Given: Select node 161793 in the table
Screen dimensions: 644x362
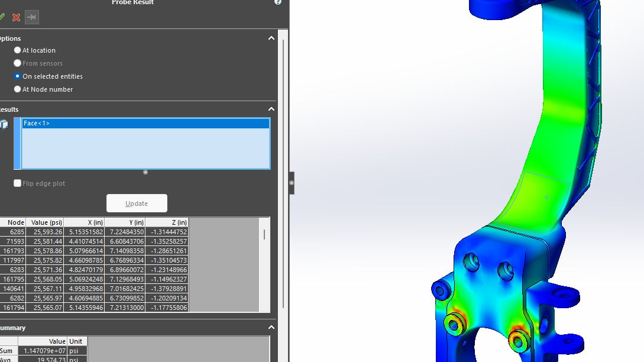Looking at the screenshot, I should click(13, 251).
